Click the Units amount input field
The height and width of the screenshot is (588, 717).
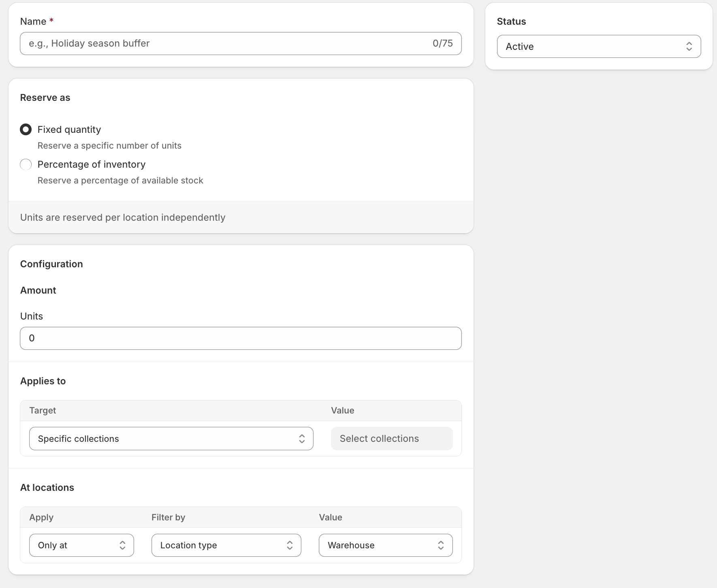click(x=241, y=339)
